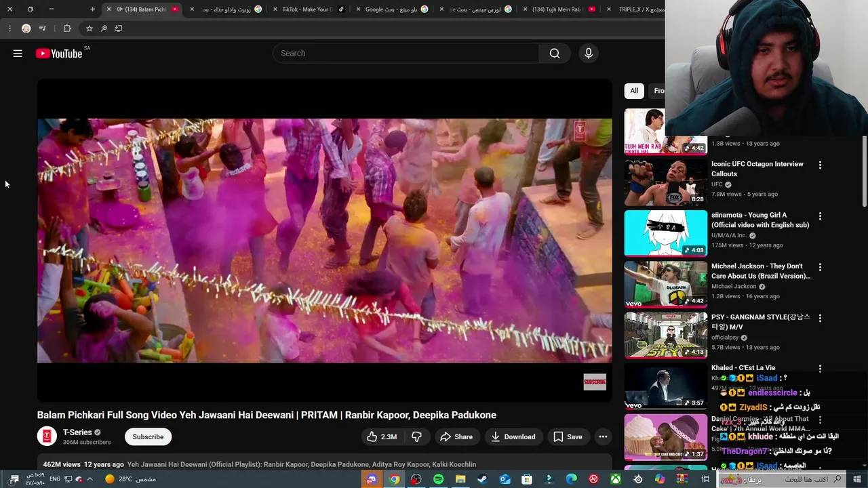This screenshot has height=488, width=868.
Task: Open options menu for Gangnam Style video
Action: pos(820,318)
